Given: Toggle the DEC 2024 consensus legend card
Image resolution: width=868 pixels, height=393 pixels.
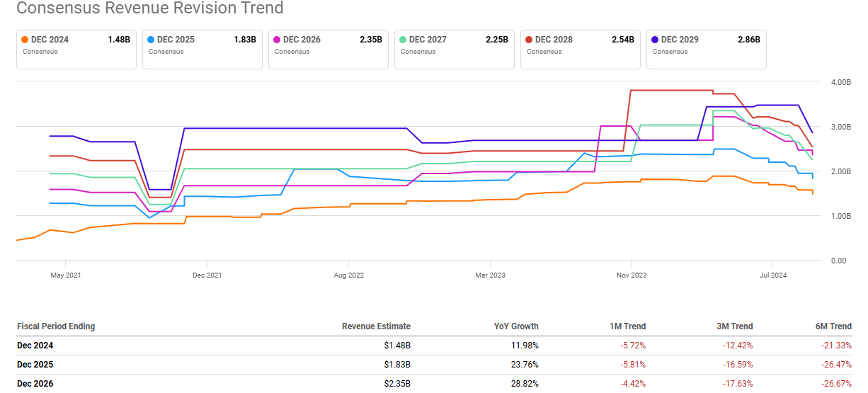Looking at the screenshot, I should click(x=76, y=49).
